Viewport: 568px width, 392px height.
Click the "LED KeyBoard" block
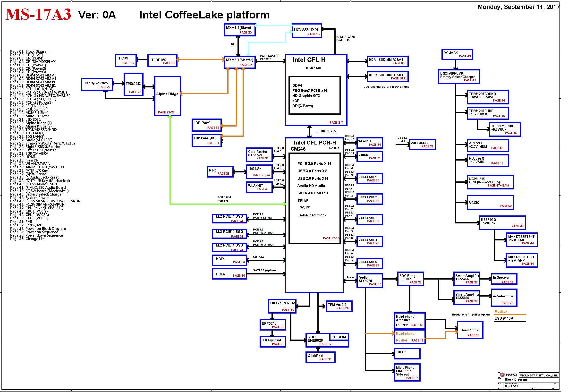point(273,342)
